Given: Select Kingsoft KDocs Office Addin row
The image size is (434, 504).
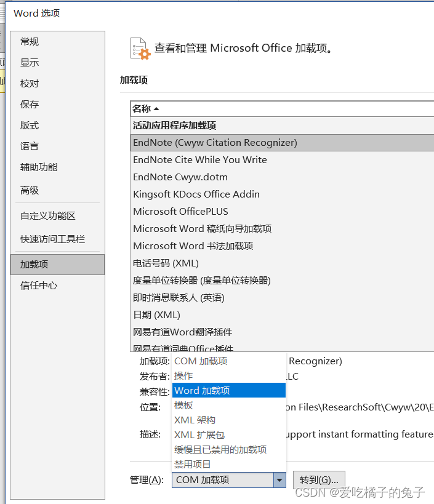Looking at the screenshot, I should tap(283, 194).
